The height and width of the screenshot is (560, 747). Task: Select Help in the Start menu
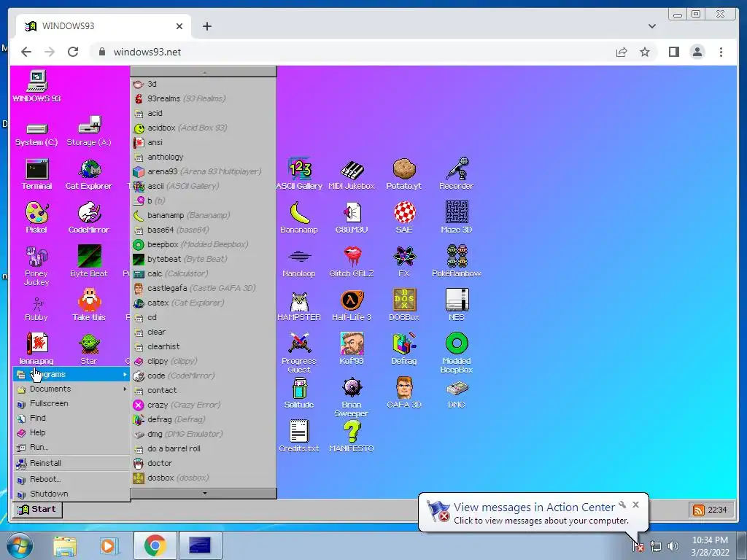pos(71,432)
